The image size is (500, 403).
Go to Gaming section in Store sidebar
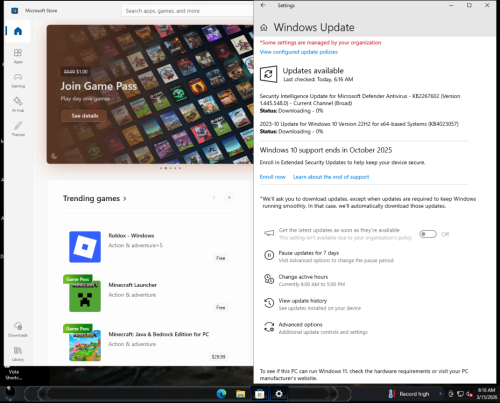18,81
